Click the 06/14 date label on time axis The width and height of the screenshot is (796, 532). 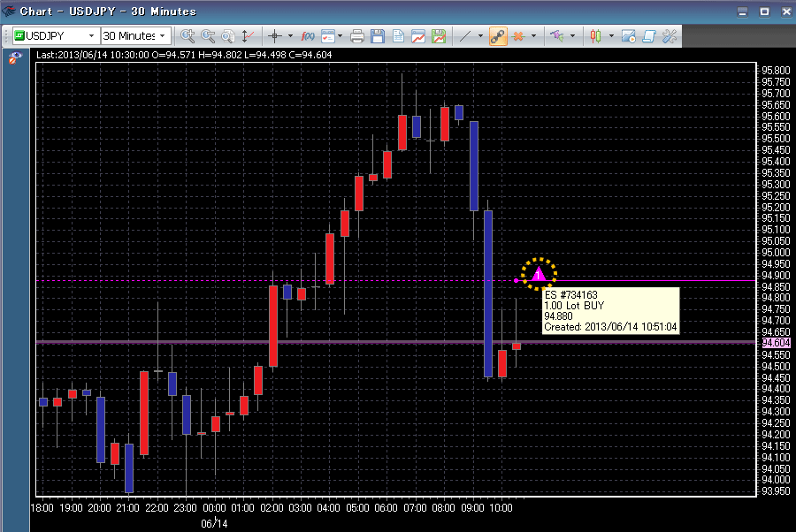[214, 523]
